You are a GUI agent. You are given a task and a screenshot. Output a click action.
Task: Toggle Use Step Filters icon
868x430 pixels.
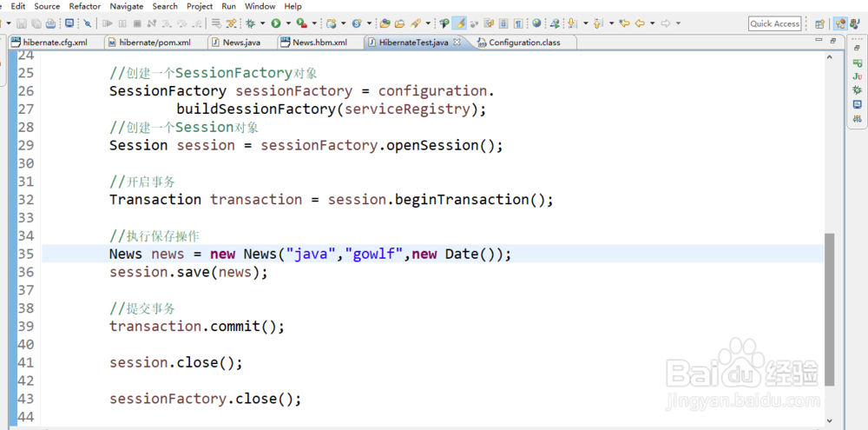click(231, 23)
